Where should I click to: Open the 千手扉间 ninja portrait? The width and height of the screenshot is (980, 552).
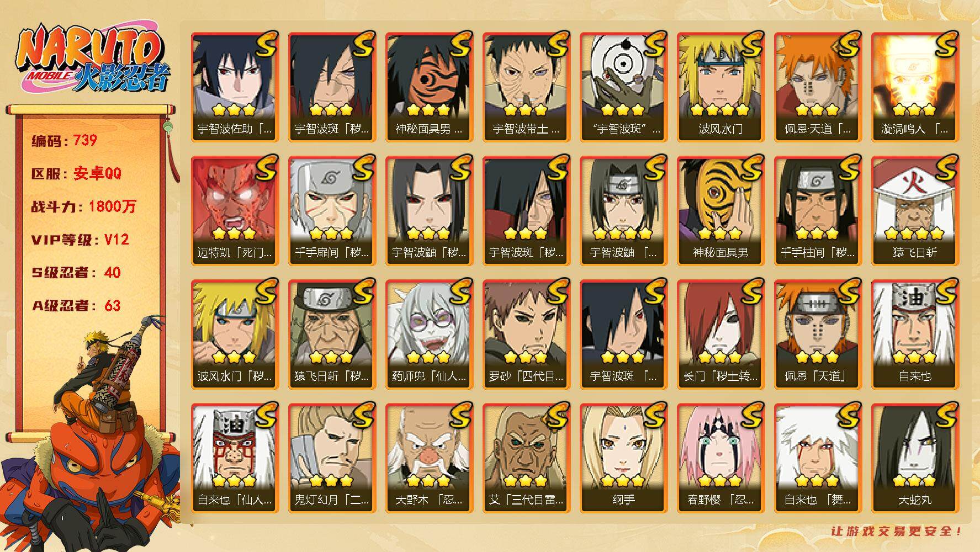332,211
